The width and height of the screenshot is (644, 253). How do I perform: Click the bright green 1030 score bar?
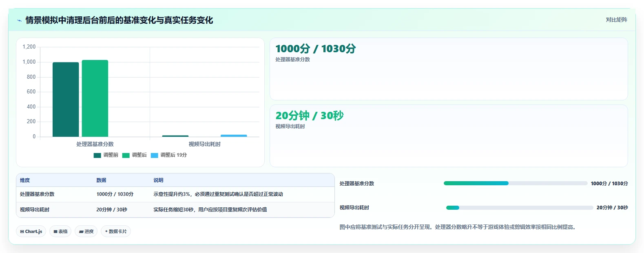[x=95, y=98]
